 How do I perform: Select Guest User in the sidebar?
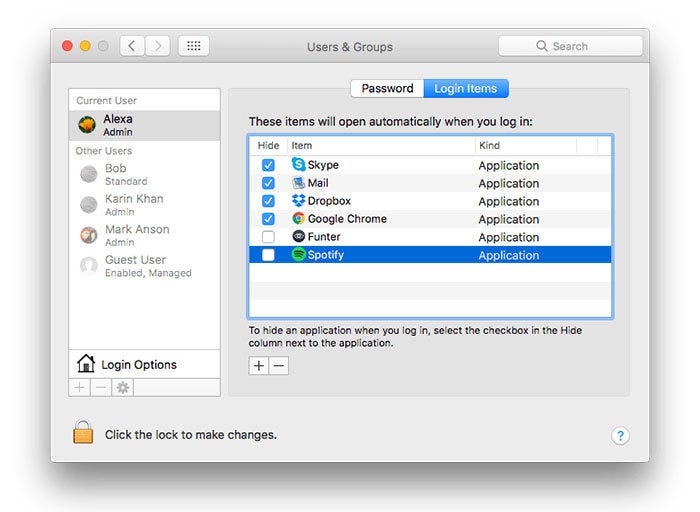point(144,266)
